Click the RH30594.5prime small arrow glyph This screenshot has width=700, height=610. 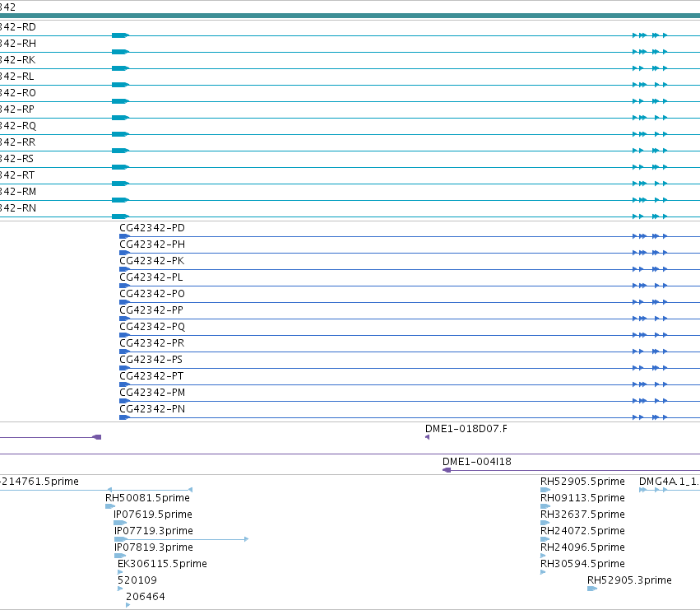(543, 572)
